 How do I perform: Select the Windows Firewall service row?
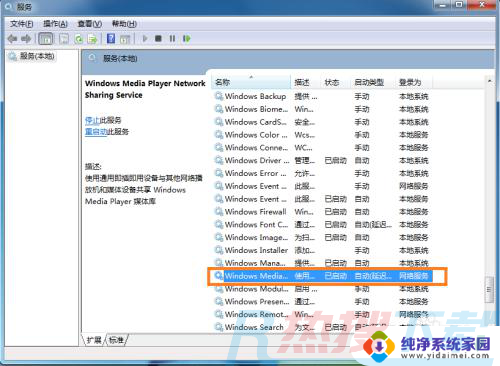[x=322, y=212]
